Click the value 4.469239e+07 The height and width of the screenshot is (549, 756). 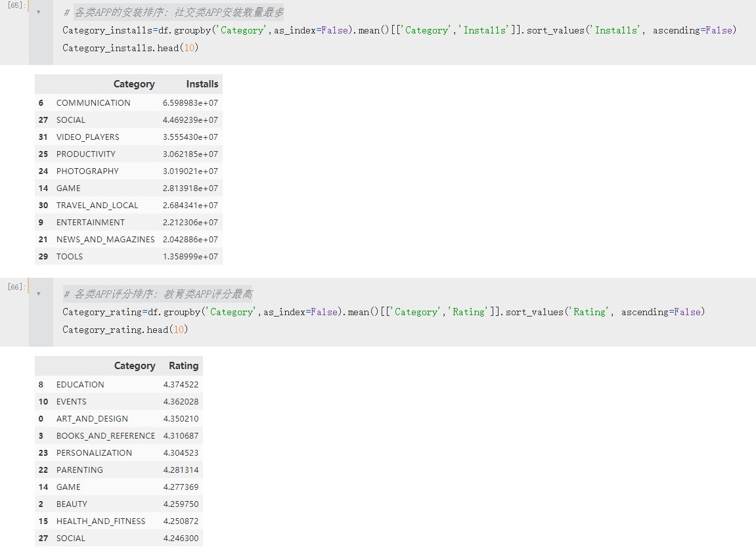[190, 120]
